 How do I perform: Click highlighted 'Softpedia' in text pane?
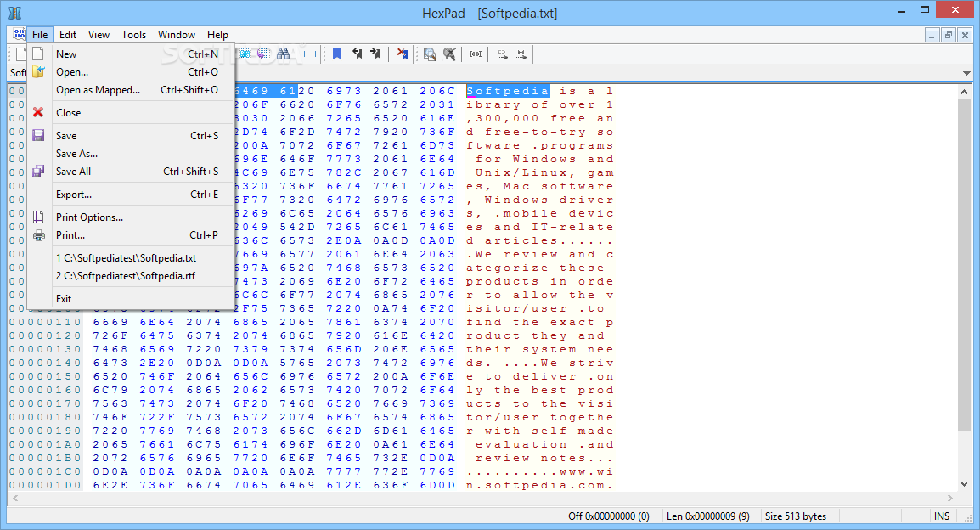(x=508, y=91)
